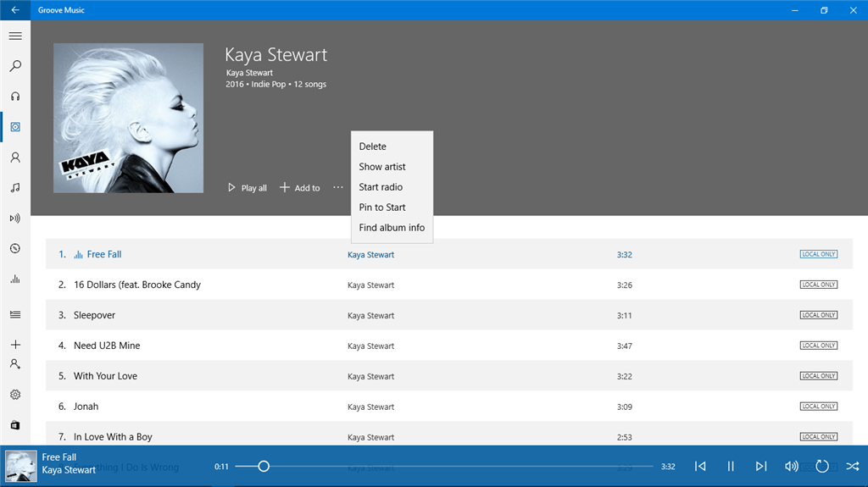Select the With Your Love track
Viewport: 868px width, 487px height.
coord(449,376)
